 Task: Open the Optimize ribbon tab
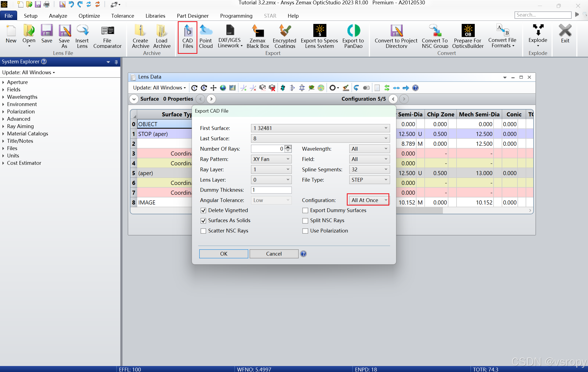pos(89,16)
